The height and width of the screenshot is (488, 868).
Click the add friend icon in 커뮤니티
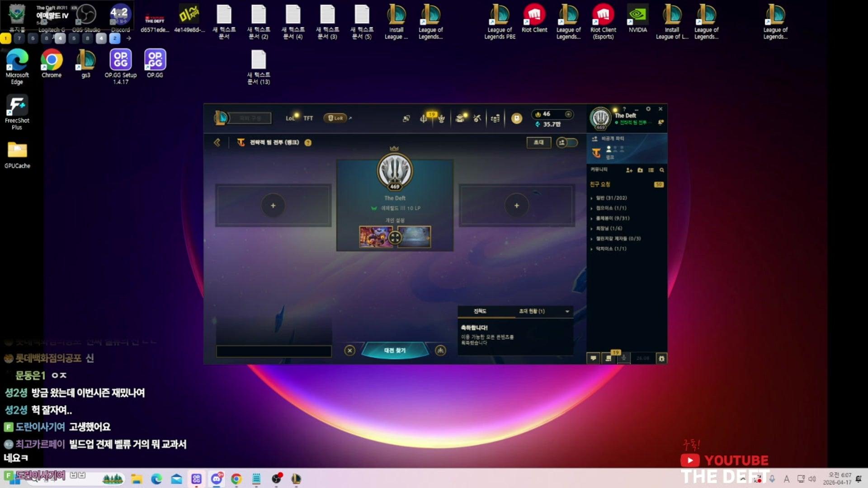629,170
